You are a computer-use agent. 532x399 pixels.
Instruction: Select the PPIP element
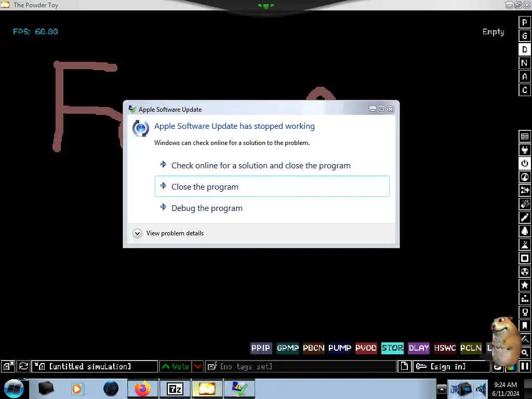pos(261,348)
